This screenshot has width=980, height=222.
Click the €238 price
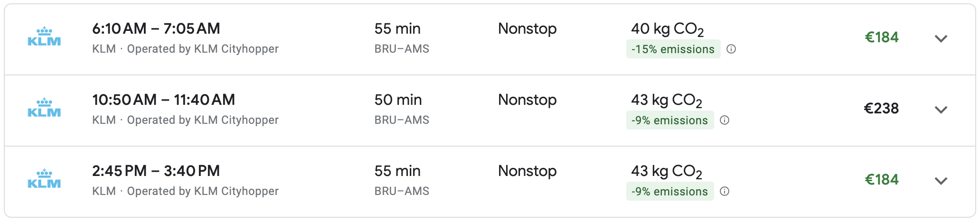(881, 109)
